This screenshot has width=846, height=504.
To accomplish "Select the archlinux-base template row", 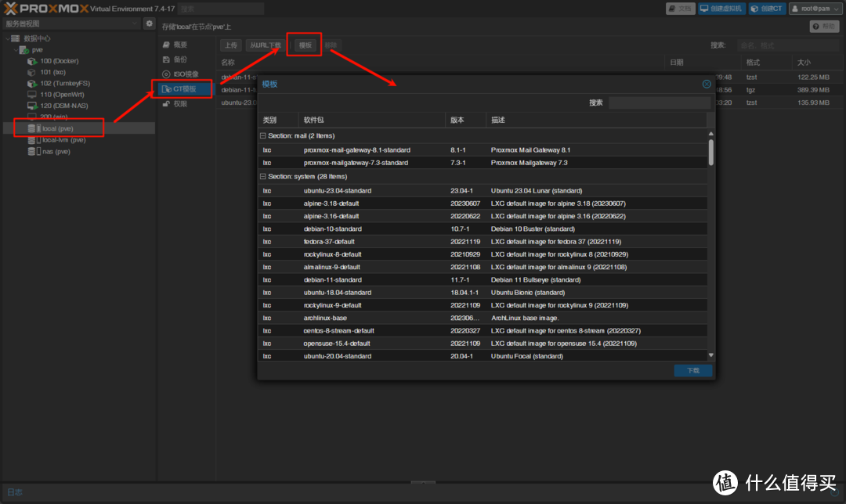I will [x=483, y=318].
